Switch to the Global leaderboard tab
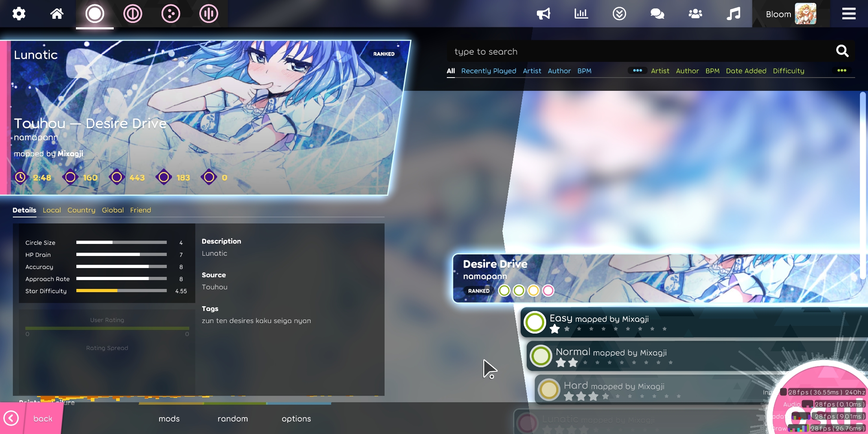 pyautogui.click(x=113, y=210)
